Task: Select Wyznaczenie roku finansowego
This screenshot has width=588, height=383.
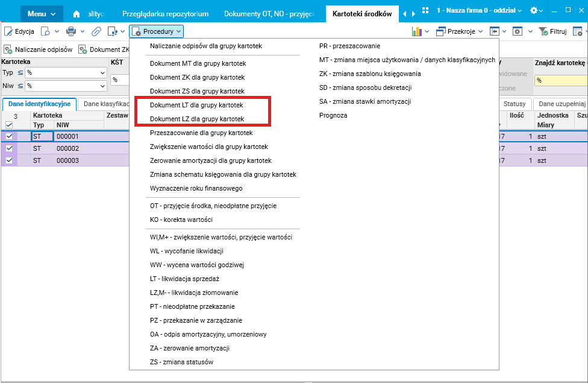Action: (196, 189)
